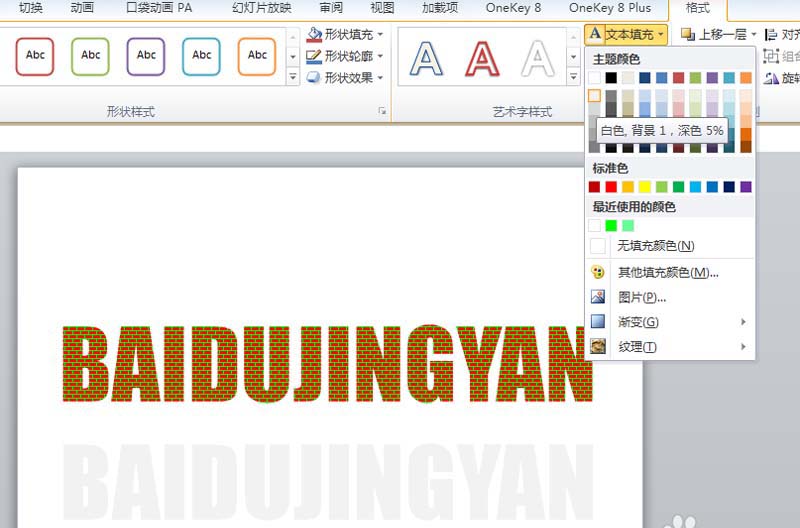Click the Align (对齐) icon
This screenshot has height=528, width=800.
[771, 35]
